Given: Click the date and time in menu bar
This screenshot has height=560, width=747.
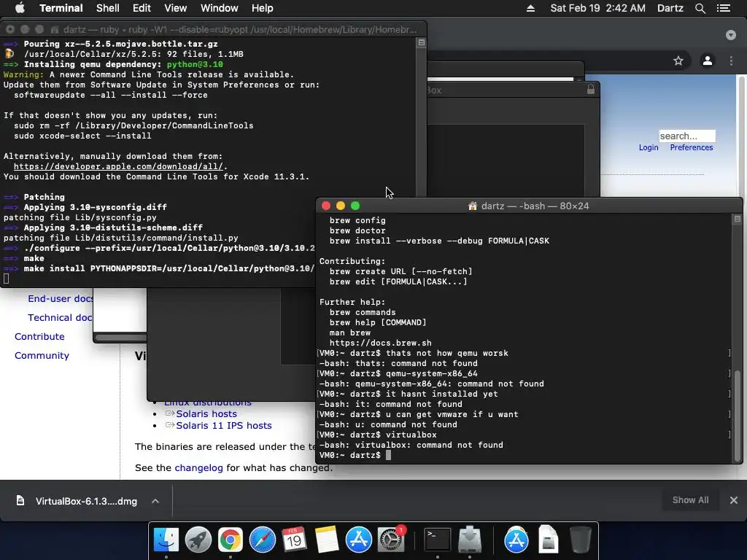Looking at the screenshot, I should (x=598, y=8).
